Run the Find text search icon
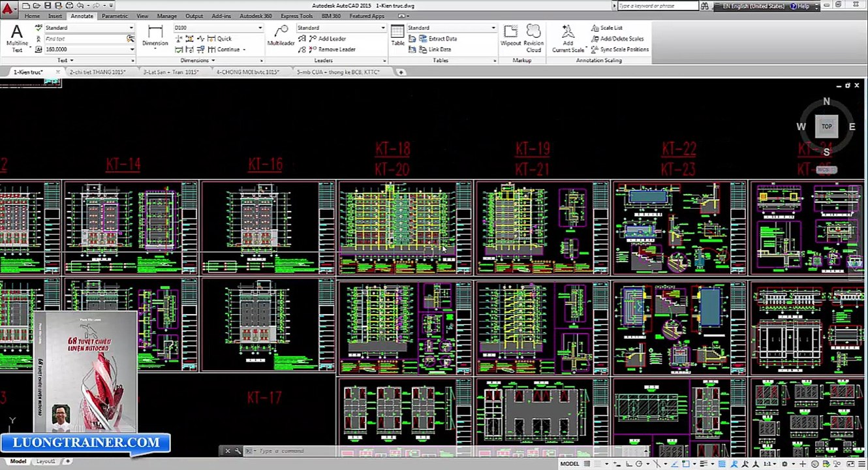 coord(131,39)
